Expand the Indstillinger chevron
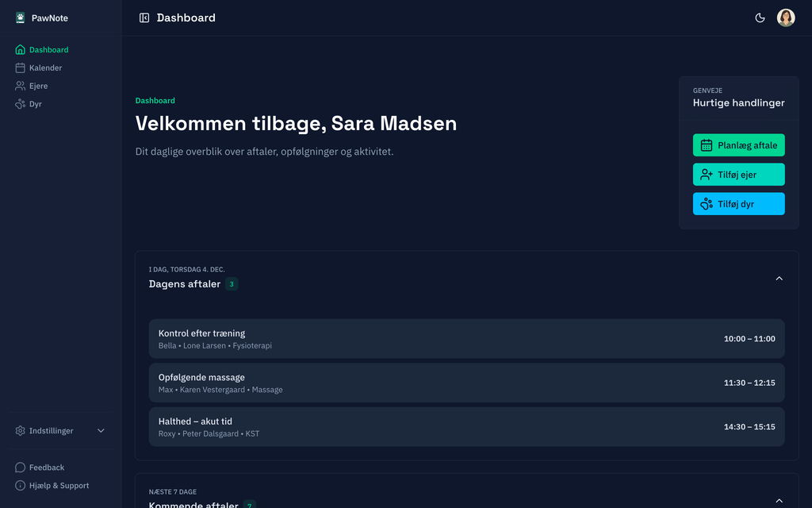This screenshot has width=812, height=508. [101, 431]
